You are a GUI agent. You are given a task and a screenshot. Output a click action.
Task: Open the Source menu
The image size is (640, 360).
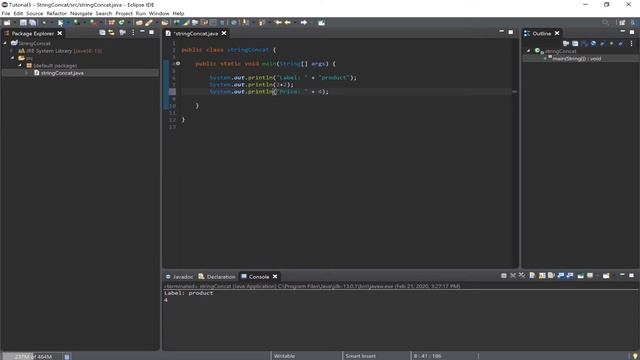tap(35, 13)
